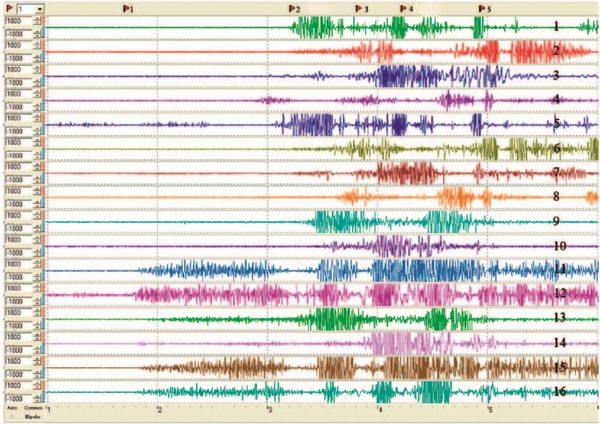The width and height of the screenshot is (600, 424).
Task: Select event marker flag 1 on timeline
Action: click(x=125, y=7)
